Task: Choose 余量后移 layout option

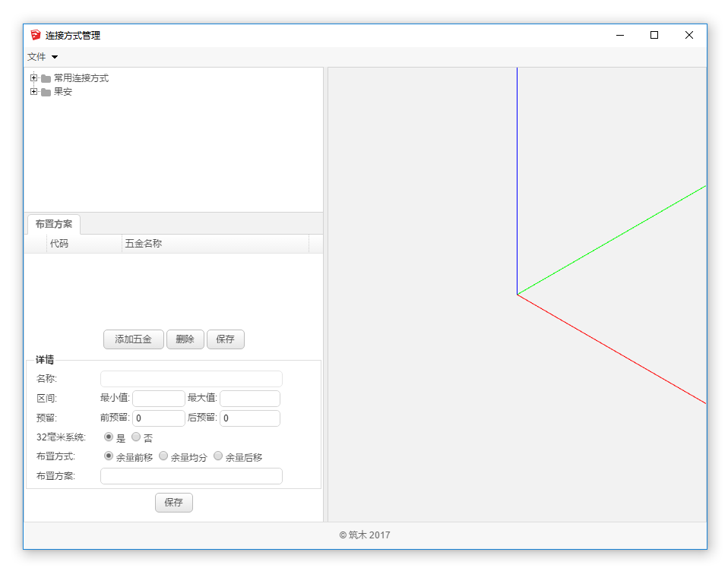Action: coord(218,456)
